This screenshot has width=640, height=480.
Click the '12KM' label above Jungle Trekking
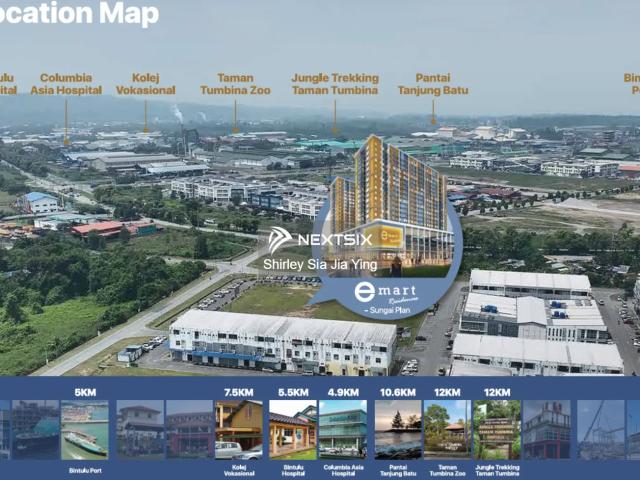point(497,393)
